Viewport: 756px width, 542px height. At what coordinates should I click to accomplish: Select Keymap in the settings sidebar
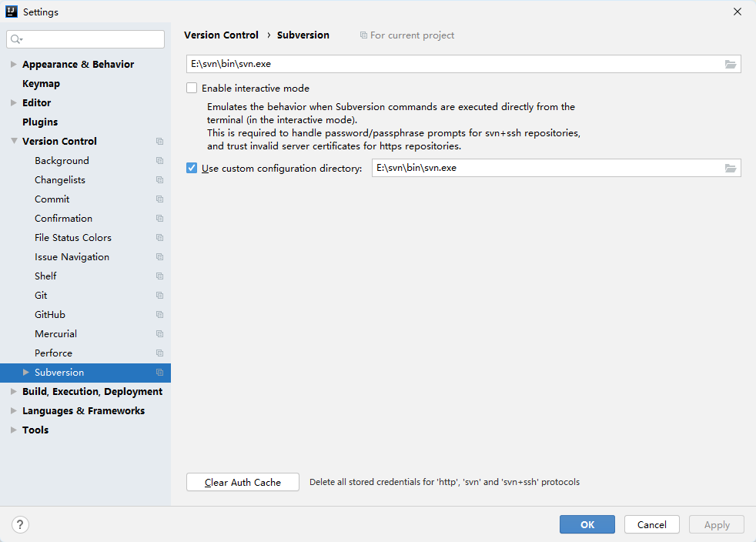point(41,83)
